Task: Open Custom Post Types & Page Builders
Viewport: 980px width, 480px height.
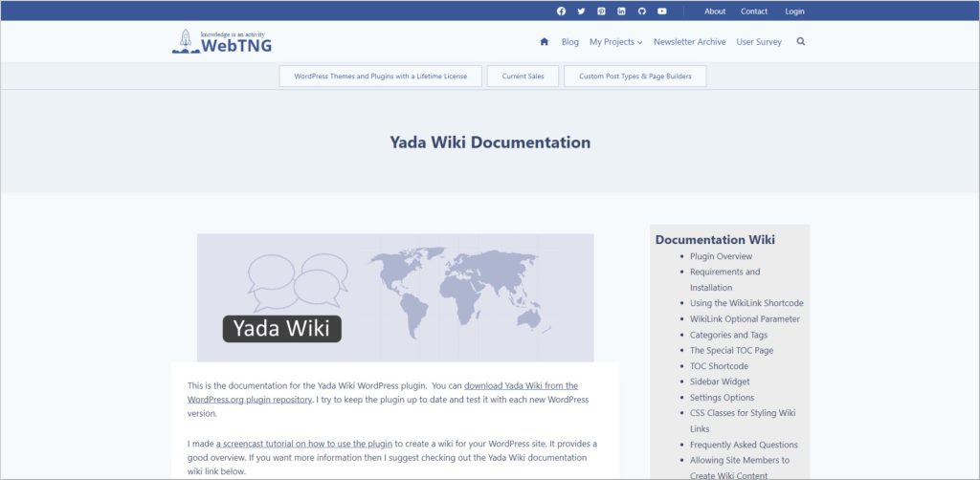Action: pos(635,76)
